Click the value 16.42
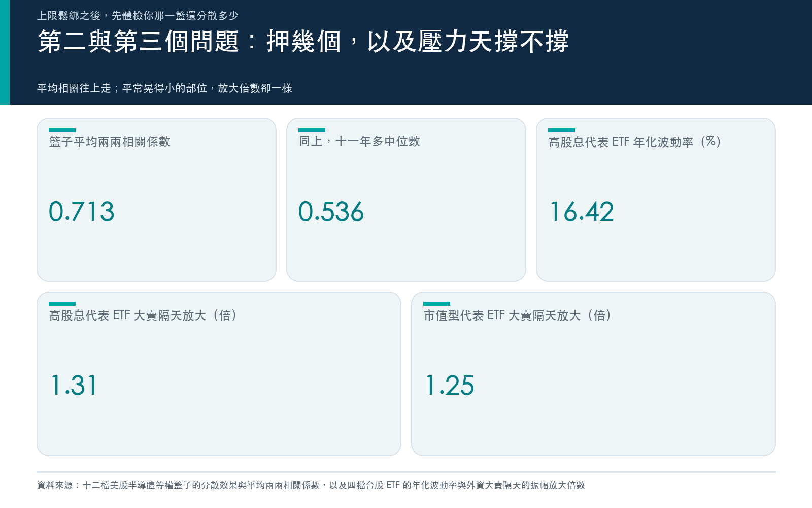The image size is (812, 508). (x=582, y=212)
